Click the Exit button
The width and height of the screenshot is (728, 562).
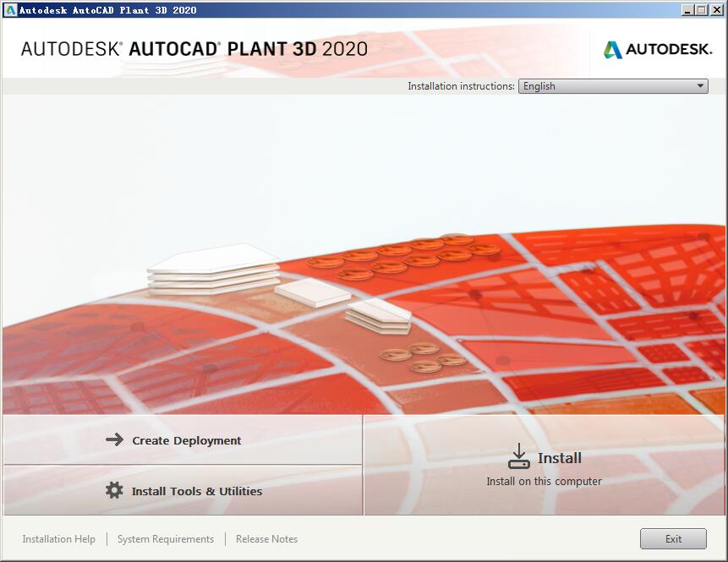tap(673, 539)
